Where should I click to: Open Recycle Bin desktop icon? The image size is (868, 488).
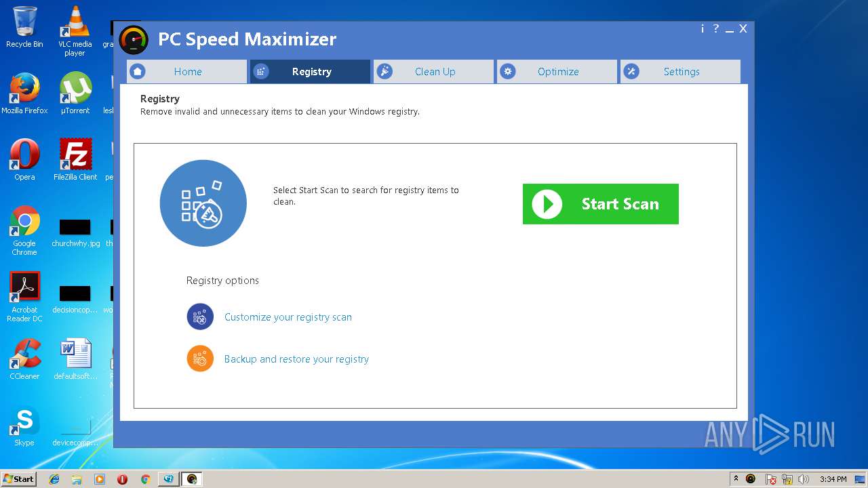(24, 27)
